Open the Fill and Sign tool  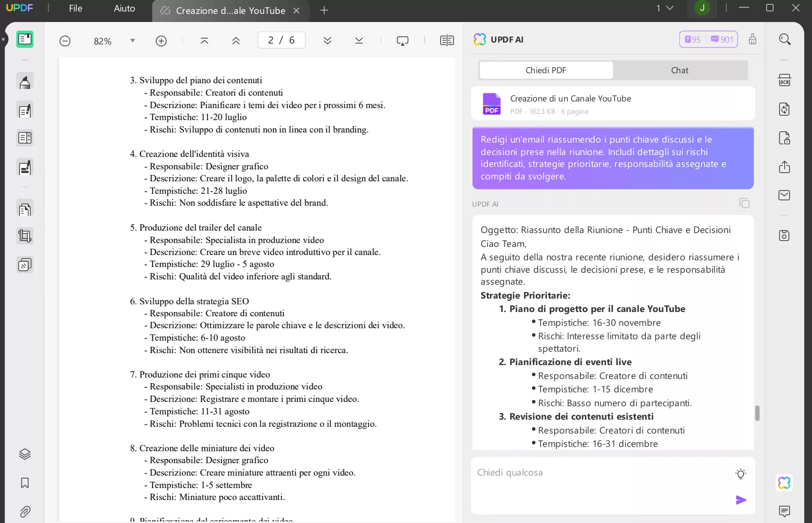tap(25, 167)
